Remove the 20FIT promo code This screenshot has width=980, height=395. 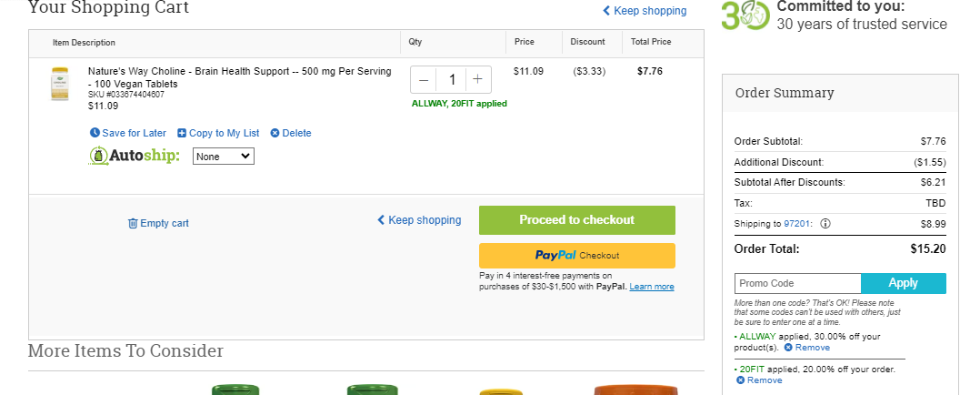pyautogui.click(x=759, y=380)
